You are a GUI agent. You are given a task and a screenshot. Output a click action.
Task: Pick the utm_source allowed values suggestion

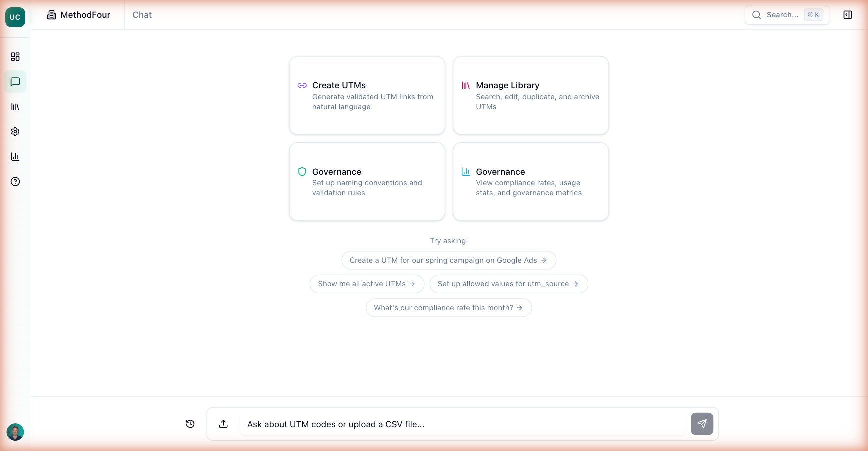pyautogui.click(x=508, y=284)
